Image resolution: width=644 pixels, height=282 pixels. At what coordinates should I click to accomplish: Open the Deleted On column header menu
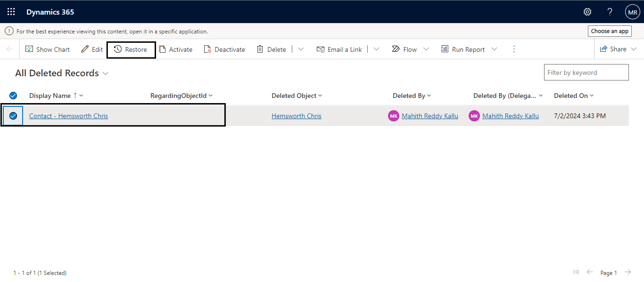tap(574, 96)
